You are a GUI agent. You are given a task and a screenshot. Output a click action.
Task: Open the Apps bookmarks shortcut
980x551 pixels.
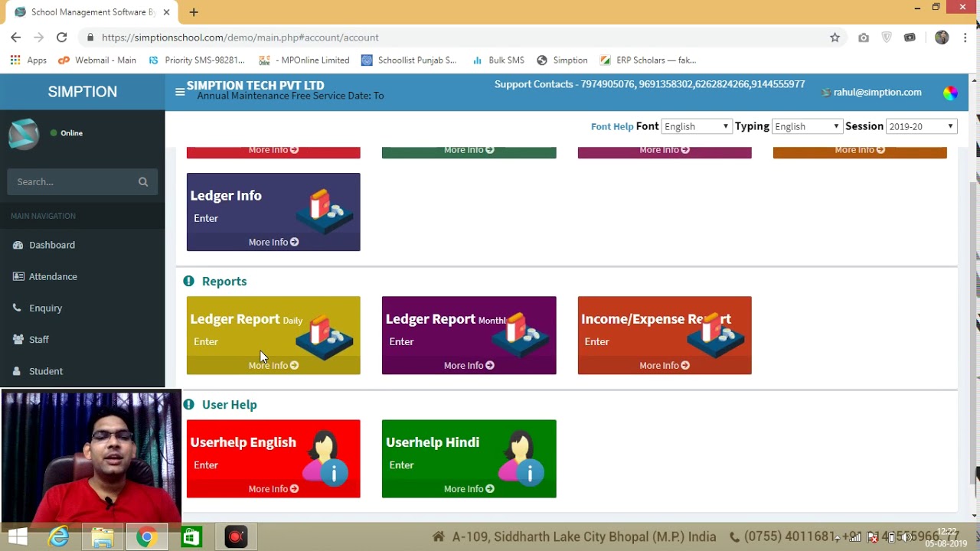28,60
